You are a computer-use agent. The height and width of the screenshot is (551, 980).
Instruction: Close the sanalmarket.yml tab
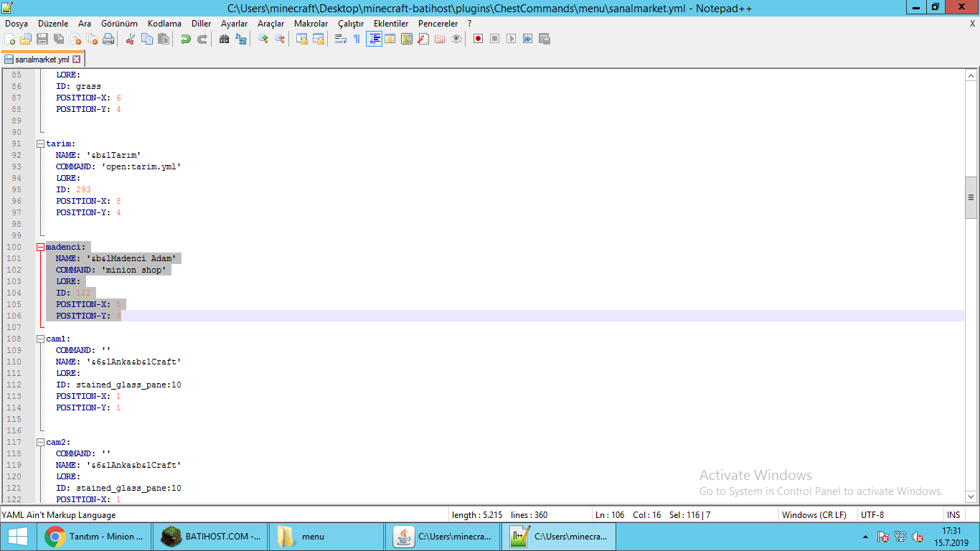pos(77,60)
